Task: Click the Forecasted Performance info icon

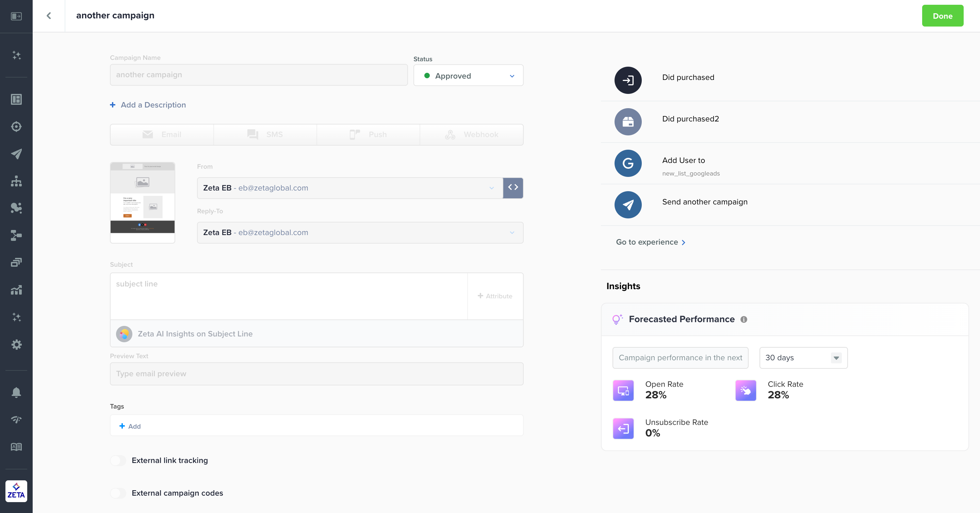Action: click(x=744, y=319)
